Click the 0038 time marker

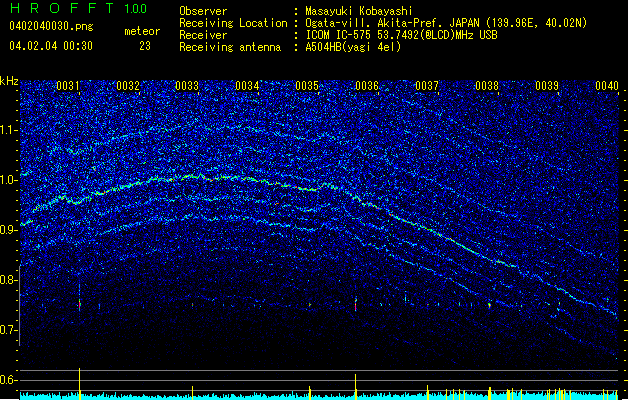tap(487, 86)
